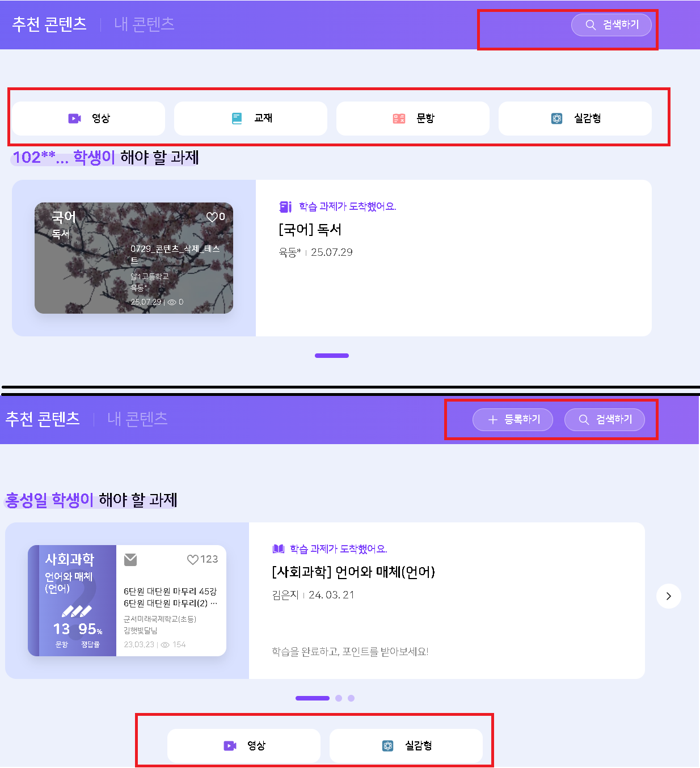Toggle the heart showing 123 likes
Screen dimensions: 700x768
point(193,560)
